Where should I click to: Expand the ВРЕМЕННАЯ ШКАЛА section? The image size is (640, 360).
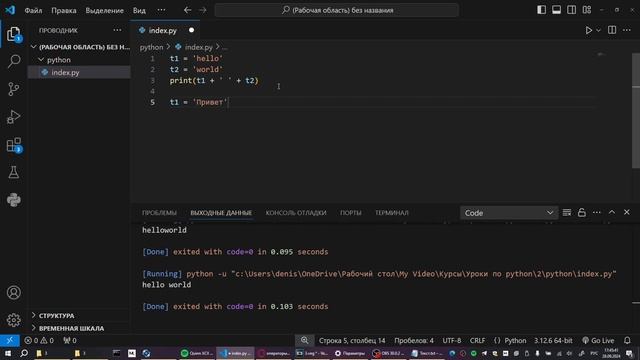[x=80, y=328]
